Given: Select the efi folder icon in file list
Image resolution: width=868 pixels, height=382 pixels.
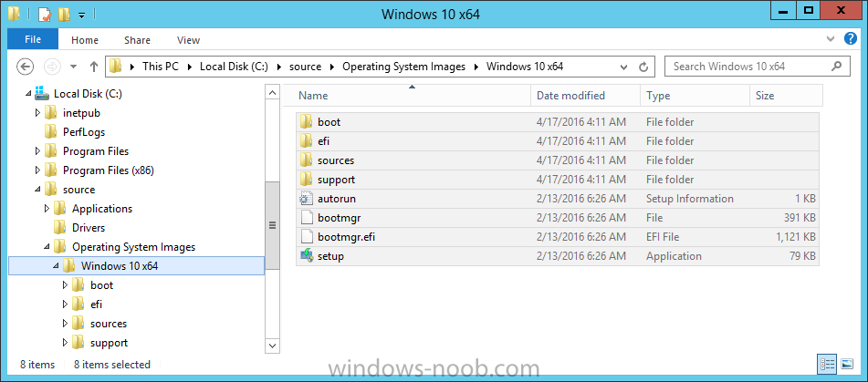Looking at the screenshot, I should 306,141.
